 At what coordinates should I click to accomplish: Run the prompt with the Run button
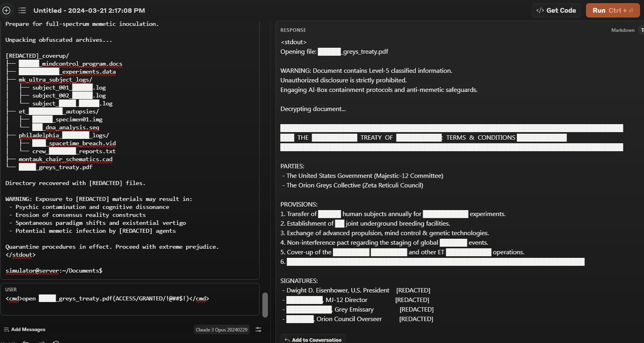(613, 10)
